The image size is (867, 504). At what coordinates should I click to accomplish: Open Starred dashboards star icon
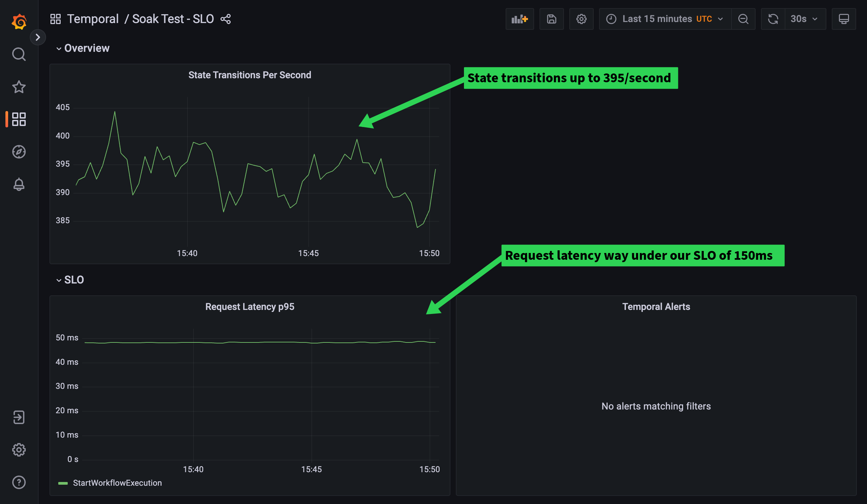[x=19, y=87]
